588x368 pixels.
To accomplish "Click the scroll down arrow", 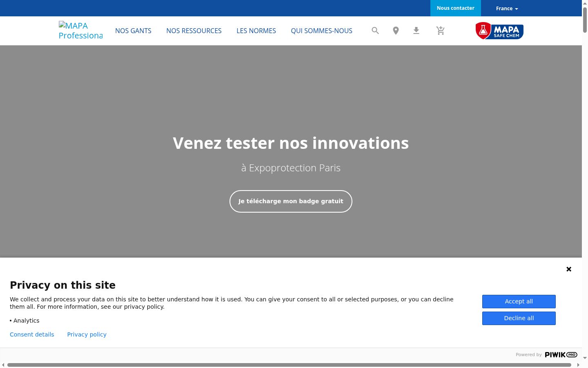I will click(585, 358).
